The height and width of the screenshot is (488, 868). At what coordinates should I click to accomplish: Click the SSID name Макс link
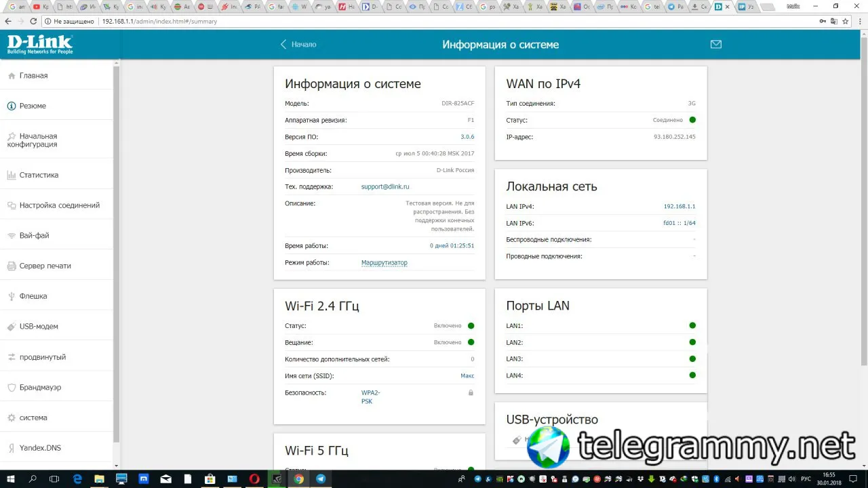[x=467, y=376]
